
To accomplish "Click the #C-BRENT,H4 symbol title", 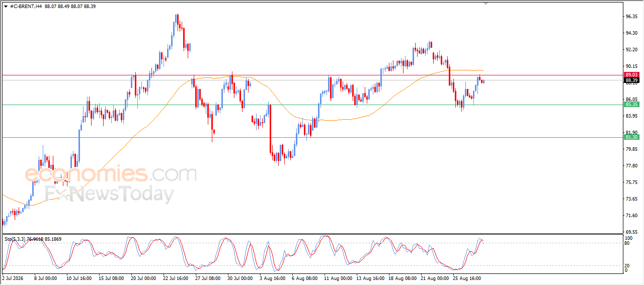I will pos(26,6).
